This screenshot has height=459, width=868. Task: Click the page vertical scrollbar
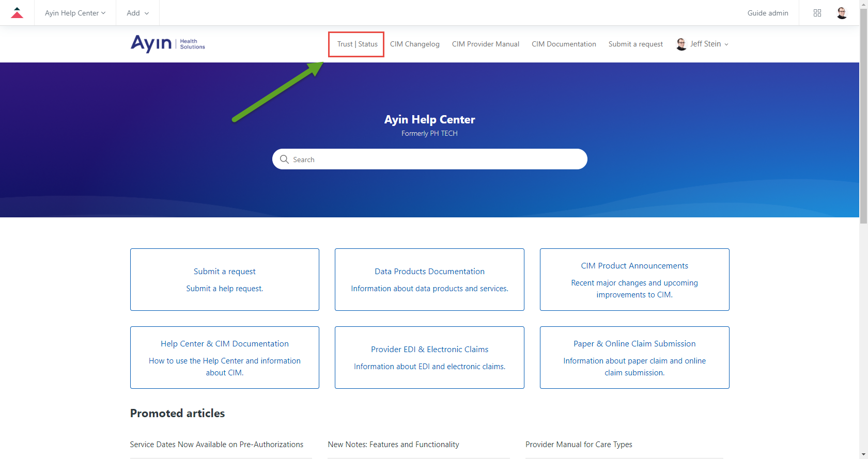click(x=863, y=116)
